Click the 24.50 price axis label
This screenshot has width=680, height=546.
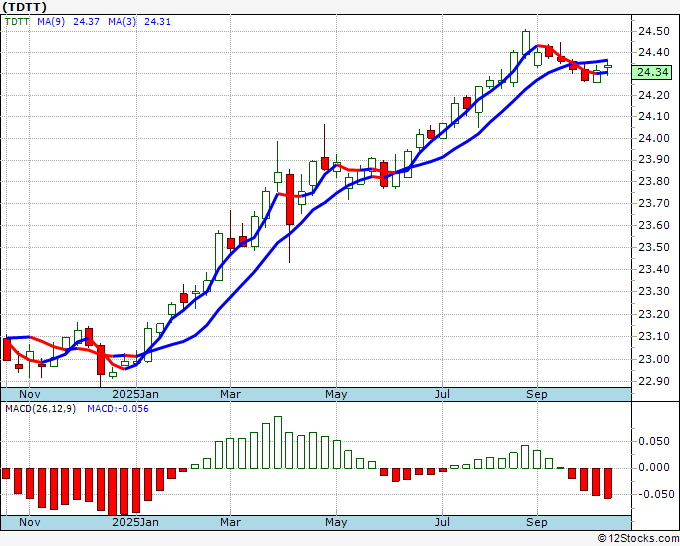[x=654, y=31]
